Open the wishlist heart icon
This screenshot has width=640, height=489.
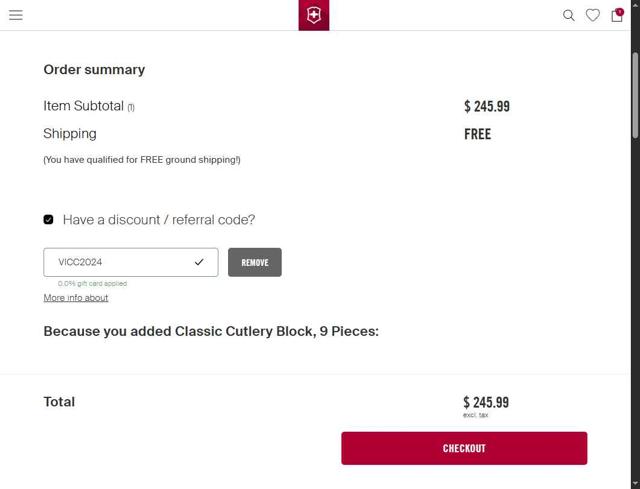tap(593, 15)
